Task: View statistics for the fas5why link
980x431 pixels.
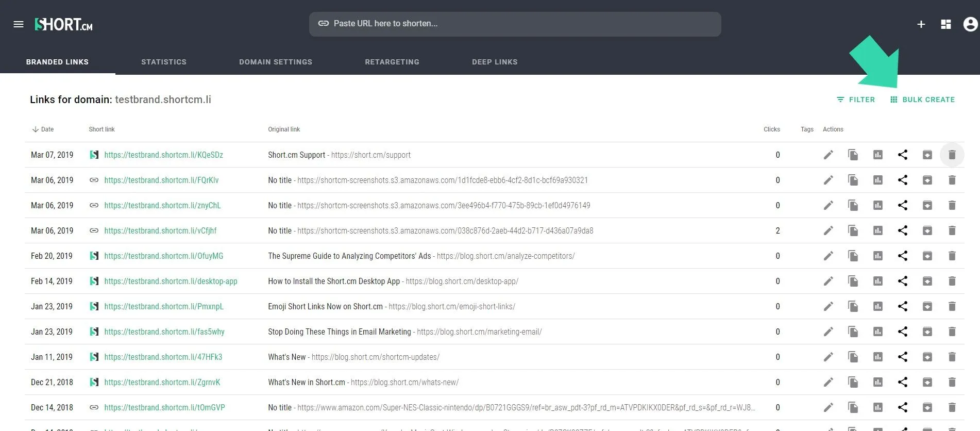Action: pos(878,331)
